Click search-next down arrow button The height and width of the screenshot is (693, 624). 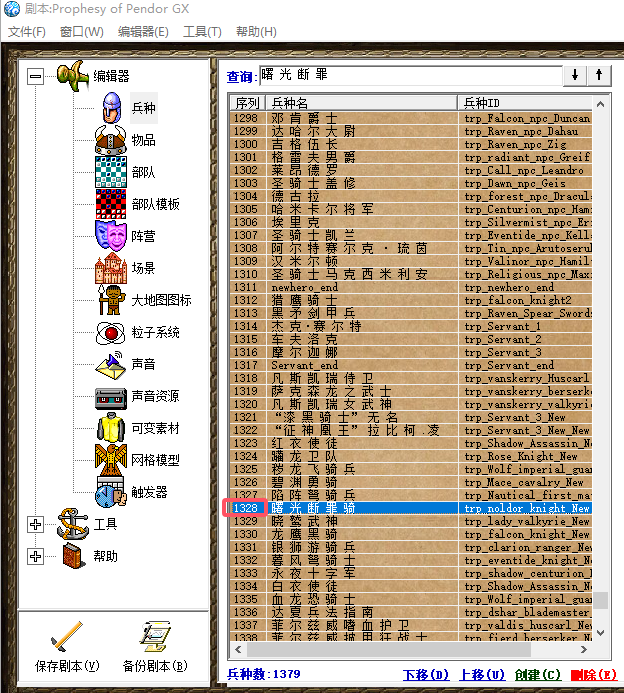575,75
